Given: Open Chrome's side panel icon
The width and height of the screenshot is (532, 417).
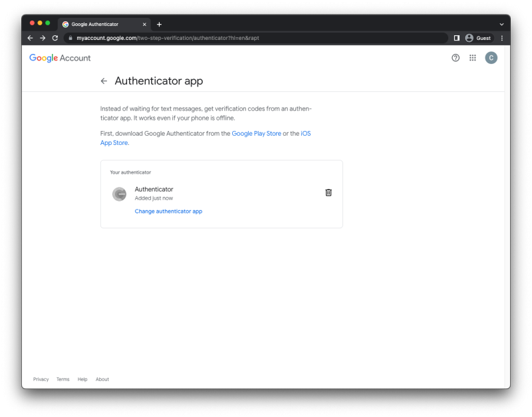Looking at the screenshot, I should 457,38.
